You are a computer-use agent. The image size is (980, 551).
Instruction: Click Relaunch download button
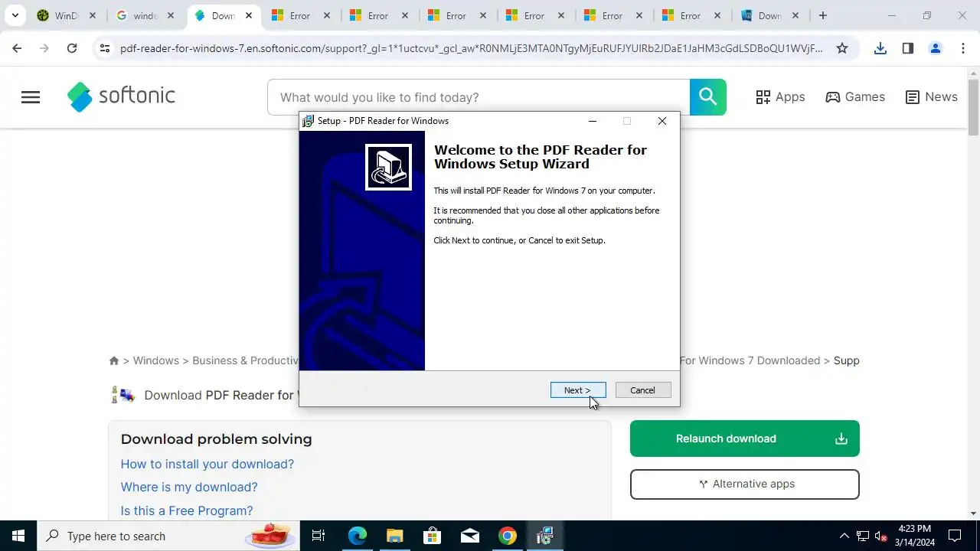tap(745, 439)
